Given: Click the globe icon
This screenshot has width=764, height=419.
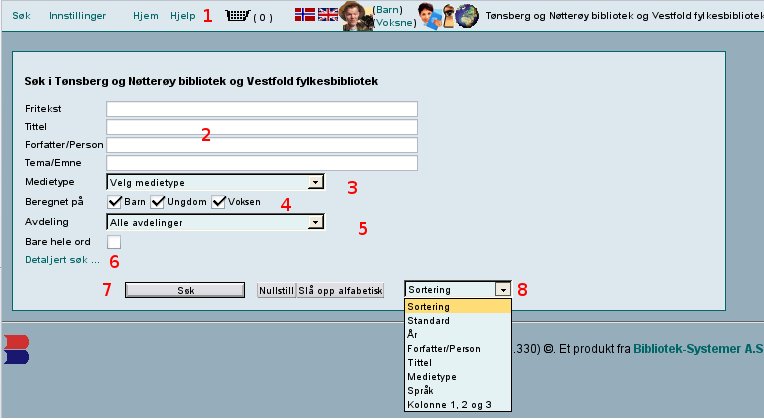Looking at the screenshot, I should pos(467,16).
